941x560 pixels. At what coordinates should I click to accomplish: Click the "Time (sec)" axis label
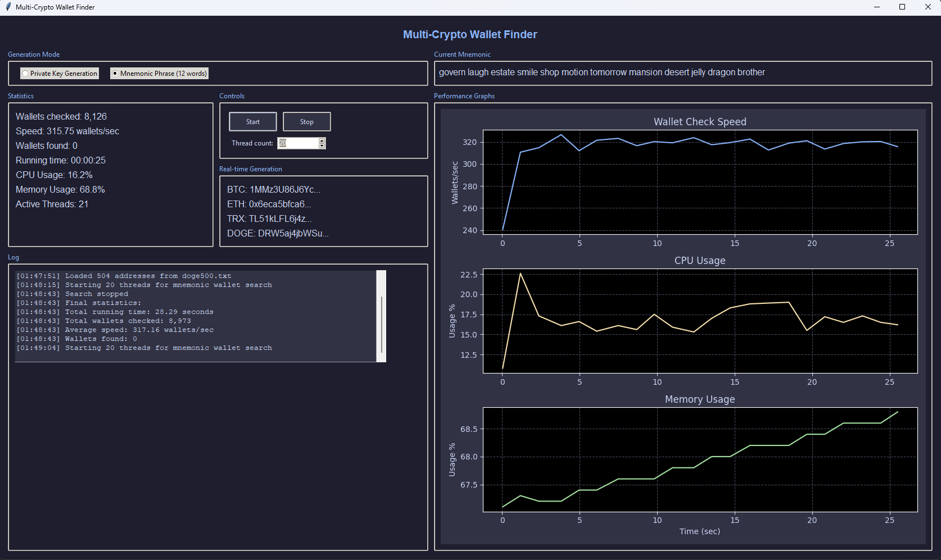700,531
